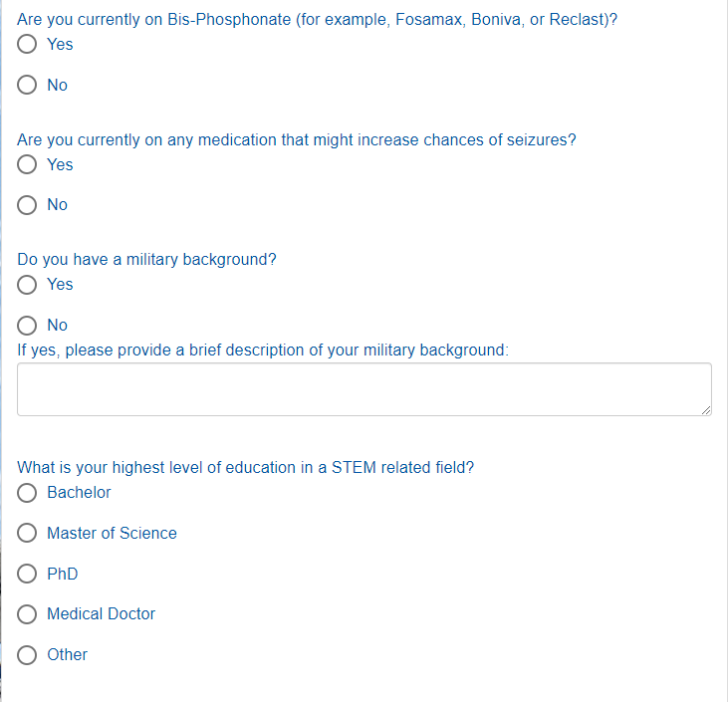The height and width of the screenshot is (702, 728).
Task: Select Yes for seizure-risk medication
Action: coord(28,165)
